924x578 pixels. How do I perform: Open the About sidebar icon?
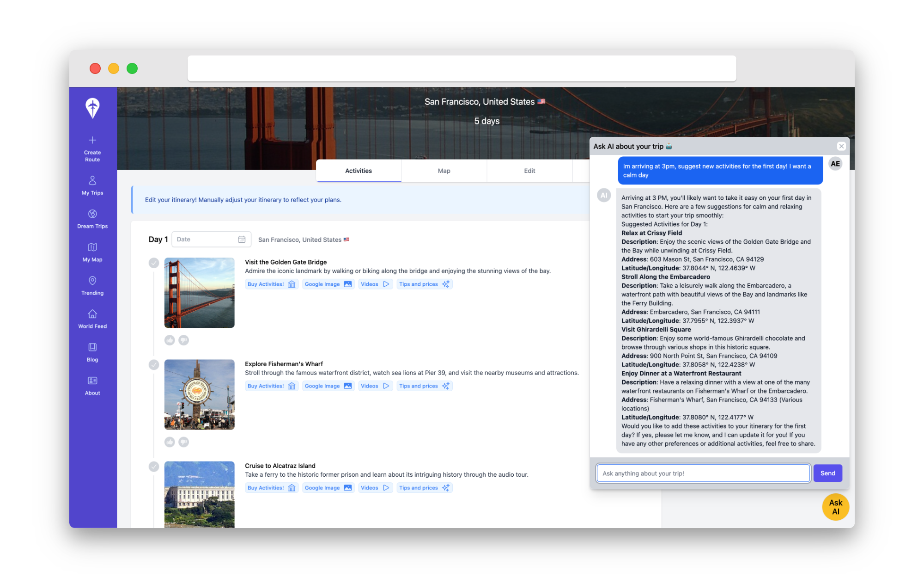click(x=92, y=381)
